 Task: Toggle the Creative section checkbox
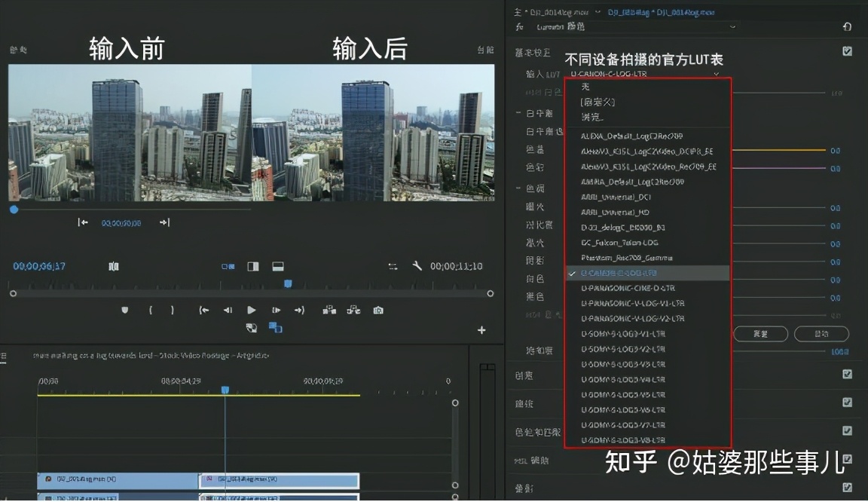coord(848,374)
